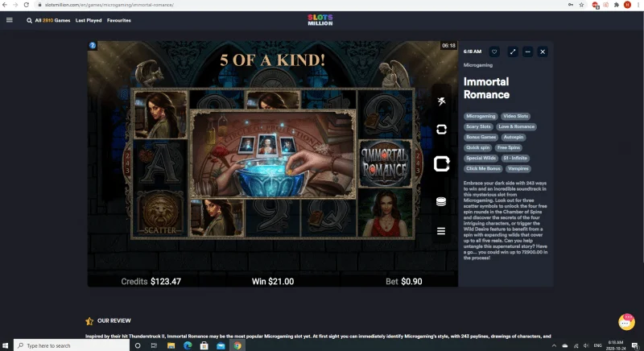Viewport: 644px width, 351px height.
Task: Click the Bet $0.90 display
Action: (x=404, y=282)
